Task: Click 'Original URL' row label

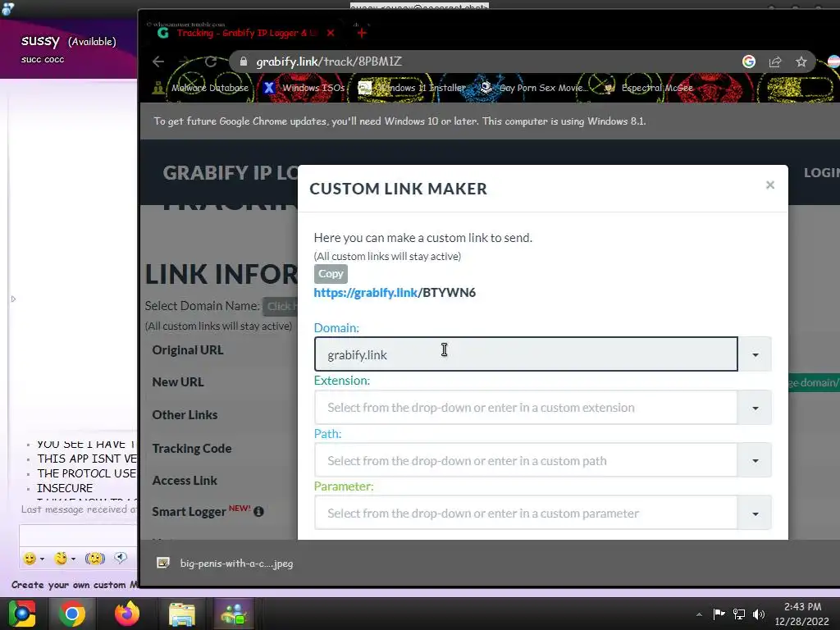Action: (188, 349)
